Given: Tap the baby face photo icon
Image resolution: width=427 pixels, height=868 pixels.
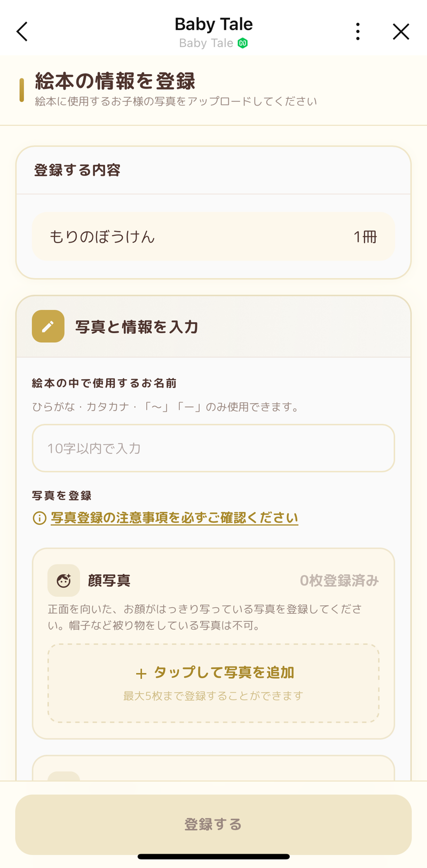Looking at the screenshot, I should tap(64, 581).
